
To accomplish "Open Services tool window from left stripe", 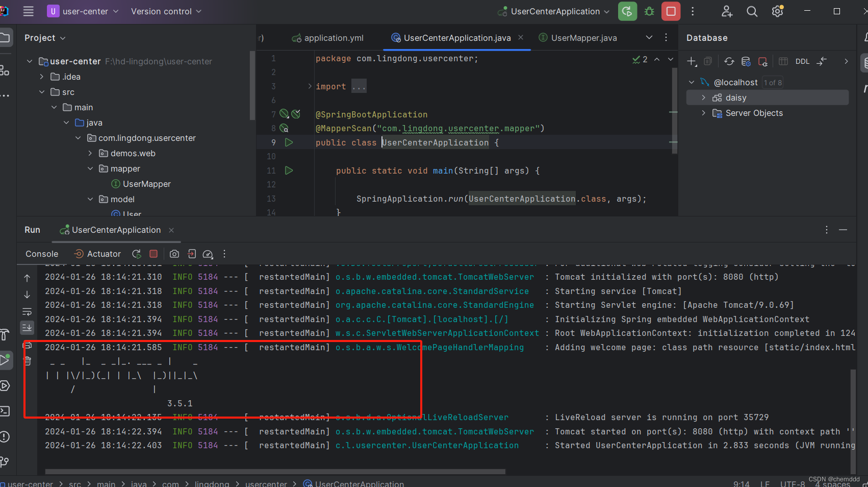I will (5, 386).
